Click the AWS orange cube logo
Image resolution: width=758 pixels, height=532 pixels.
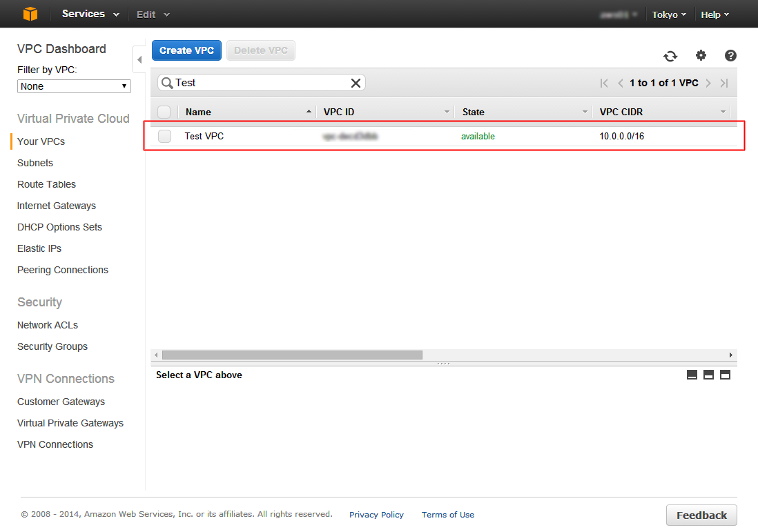pos(30,14)
